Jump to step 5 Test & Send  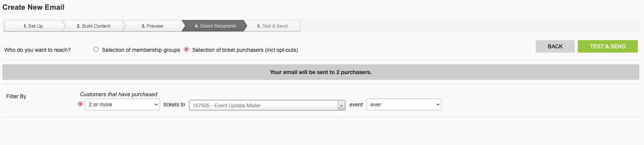[x=272, y=26]
